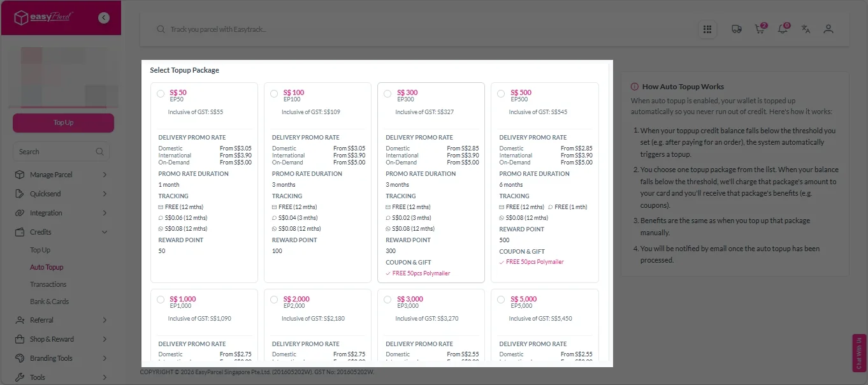Open Transactions under Credits
The image size is (868, 385).
(x=48, y=284)
